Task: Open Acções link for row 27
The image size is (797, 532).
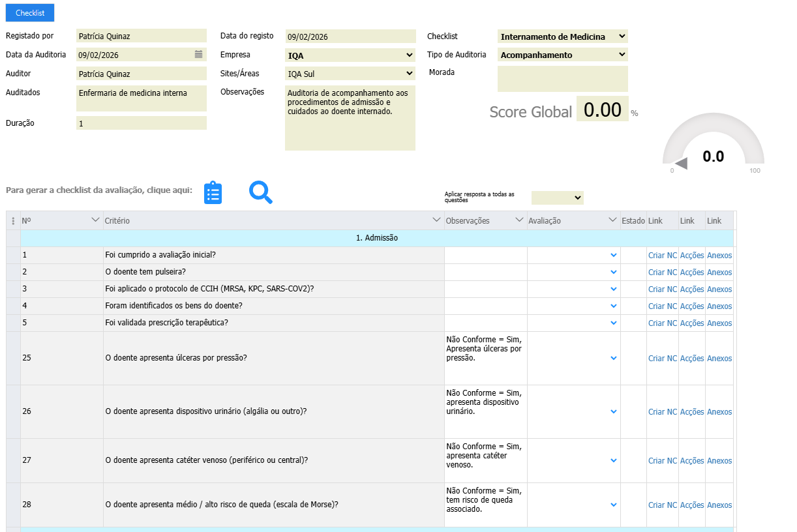Action: click(692, 461)
